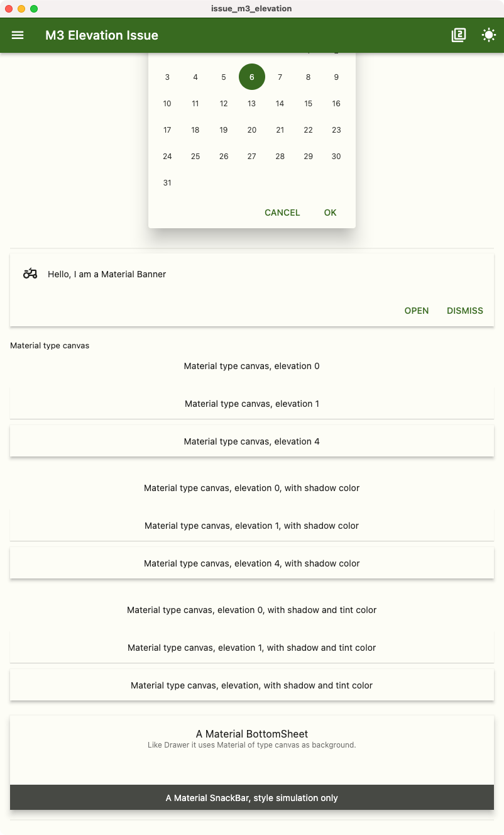Pick day 24 in the calendar grid
504x835 pixels.
[x=167, y=156]
